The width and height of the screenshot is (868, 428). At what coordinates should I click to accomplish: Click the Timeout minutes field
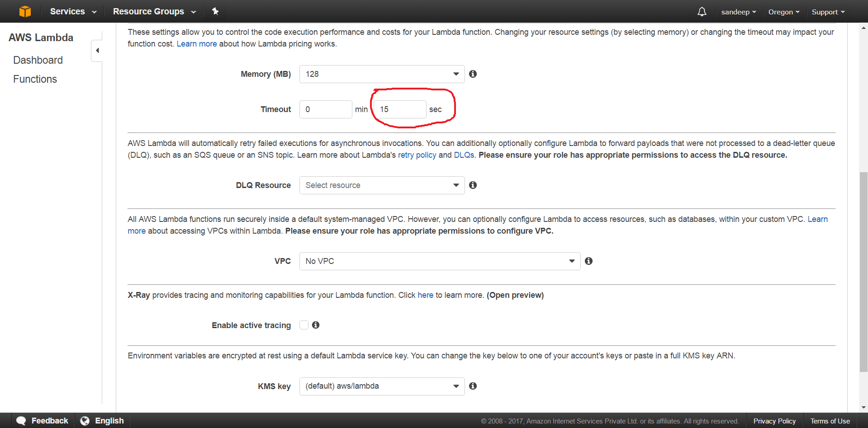pos(326,109)
